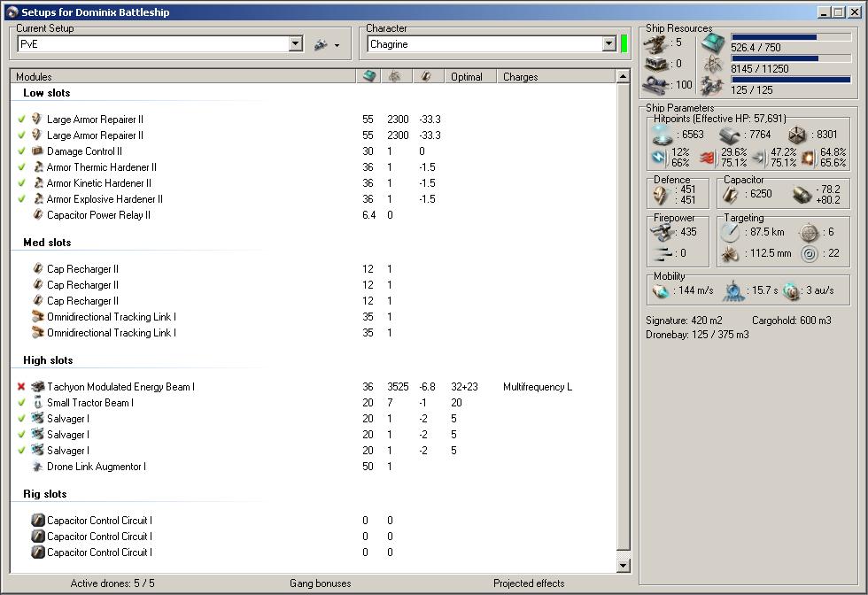
Task: Click the powergrid column header icon
Action: click(x=397, y=77)
